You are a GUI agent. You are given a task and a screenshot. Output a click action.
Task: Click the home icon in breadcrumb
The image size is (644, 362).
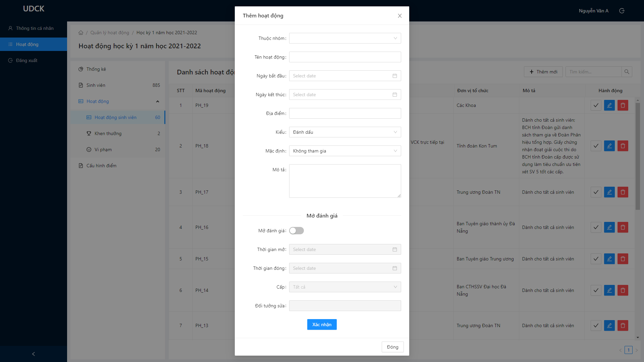coord(81,33)
